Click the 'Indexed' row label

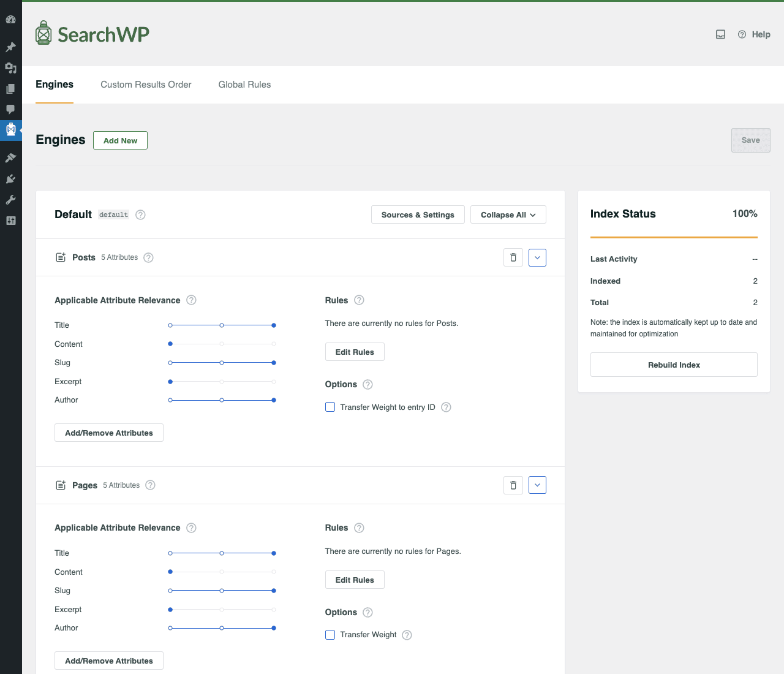pos(605,281)
